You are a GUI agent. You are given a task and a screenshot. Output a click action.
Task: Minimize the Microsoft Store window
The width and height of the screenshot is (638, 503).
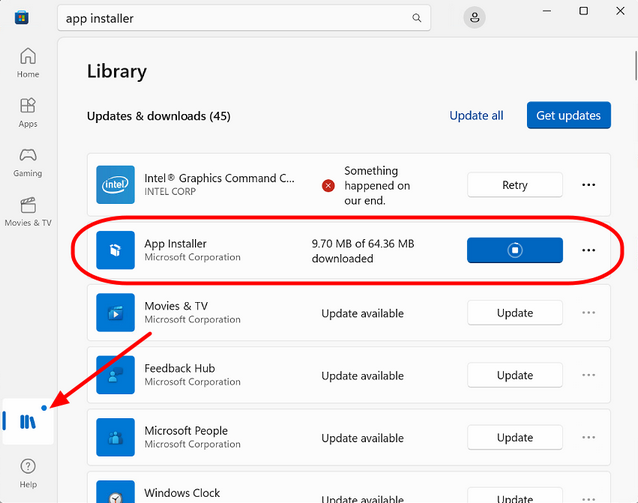point(547,11)
